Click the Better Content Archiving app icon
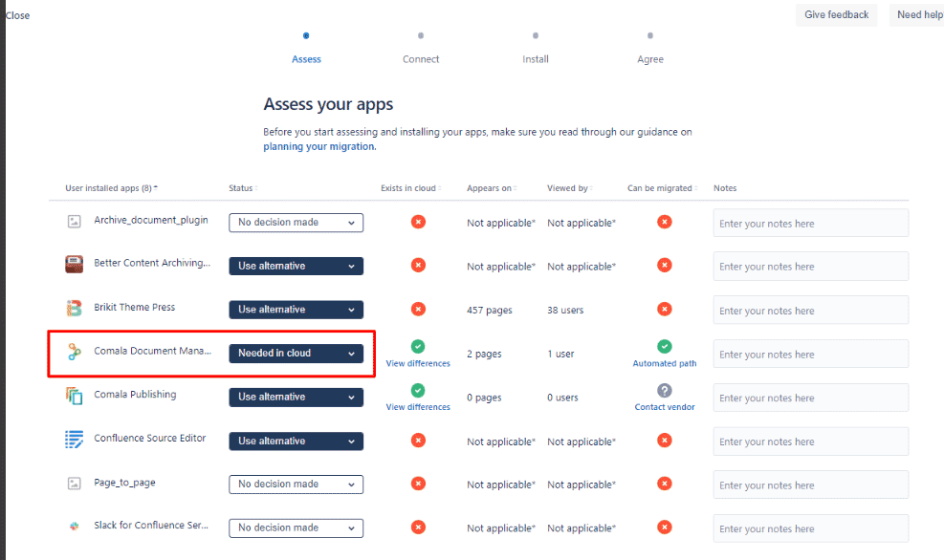944x560 pixels. [74, 264]
